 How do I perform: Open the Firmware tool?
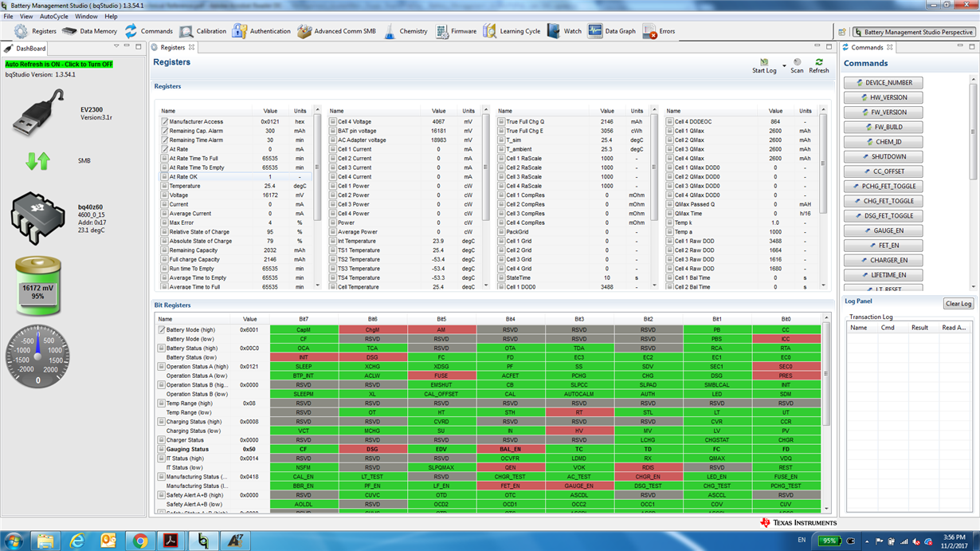coord(456,31)
